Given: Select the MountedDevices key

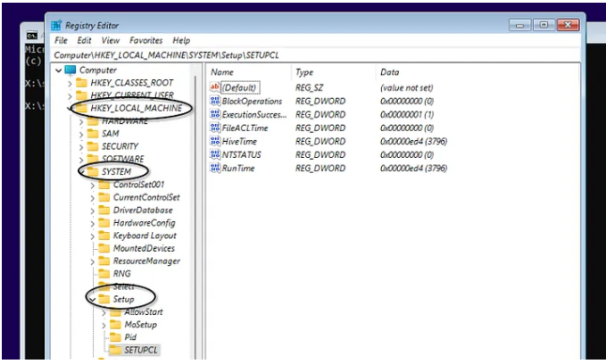Looking at the screenshot, I should click(143, 248).
